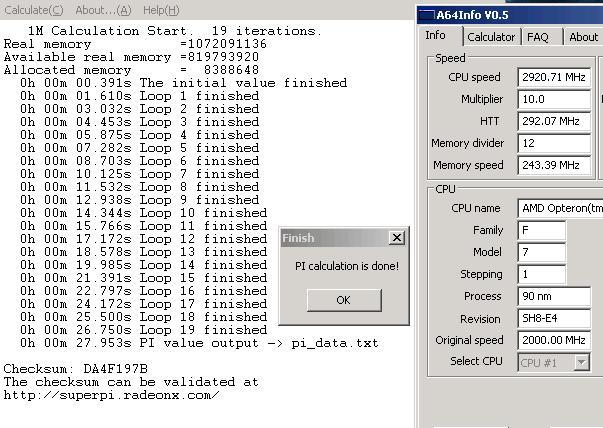Click the CPU speed field 2920.71 MHz
The height and width of the screenshot is (428, 603).
click(554, 77)
